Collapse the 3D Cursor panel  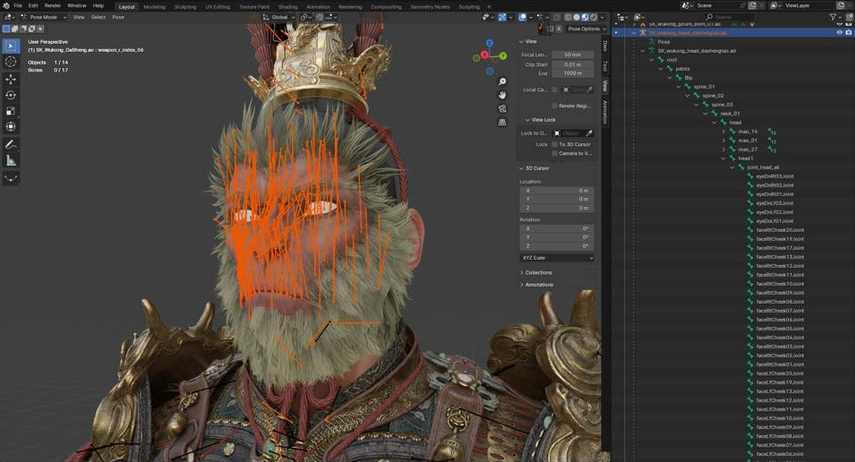click(x=522, y=168)
